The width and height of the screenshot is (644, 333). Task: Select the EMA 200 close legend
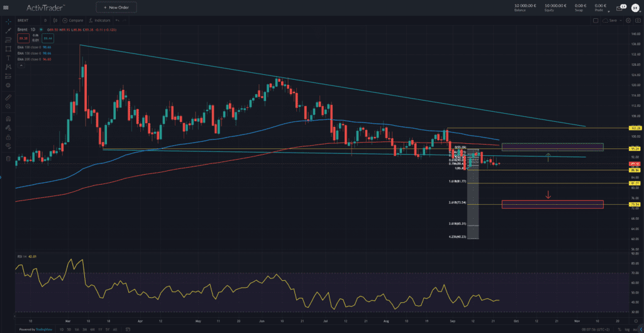pyautogui.click(x=34, y=60)
